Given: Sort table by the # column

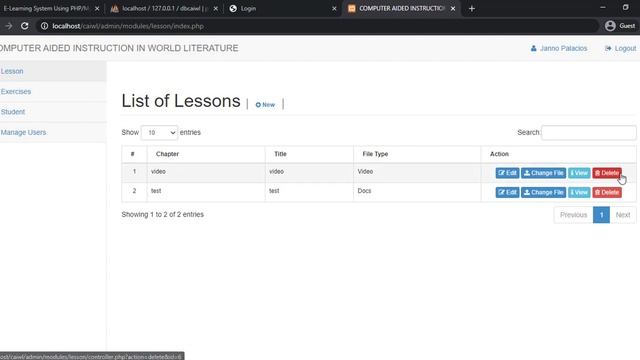Looking at the screenshot, I should [134, 154].
